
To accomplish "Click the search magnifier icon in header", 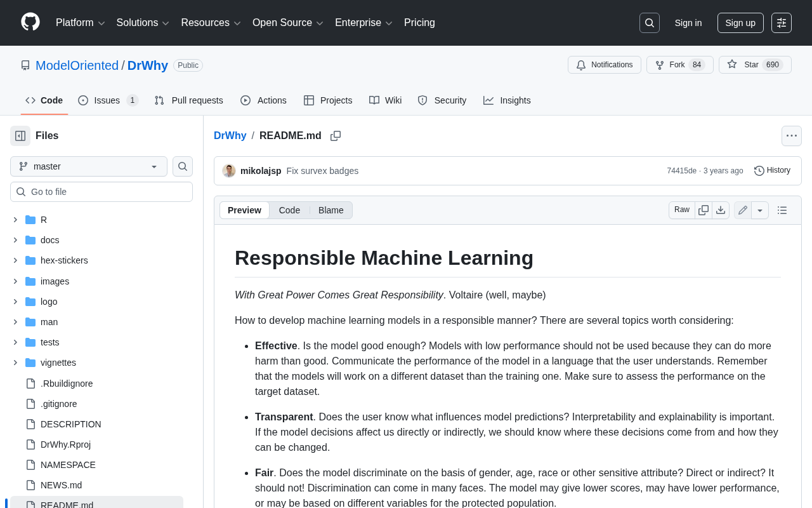I will pos(649,23).
